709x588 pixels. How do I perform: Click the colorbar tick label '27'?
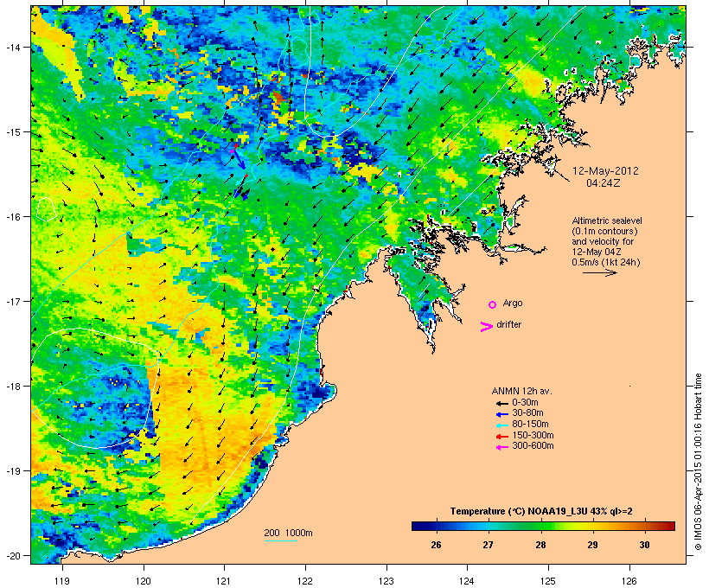coord(488,545)
